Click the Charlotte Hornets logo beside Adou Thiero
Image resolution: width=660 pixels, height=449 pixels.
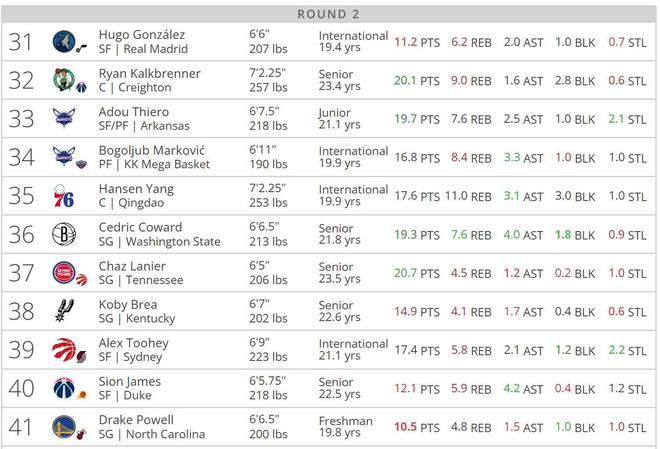[64, 119]
